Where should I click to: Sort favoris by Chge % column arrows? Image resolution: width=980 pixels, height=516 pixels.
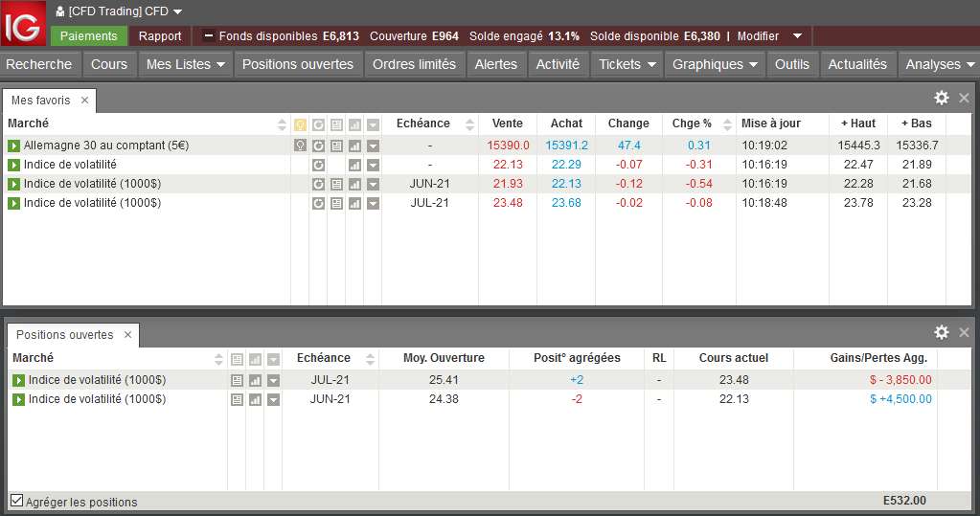(727, 125)
